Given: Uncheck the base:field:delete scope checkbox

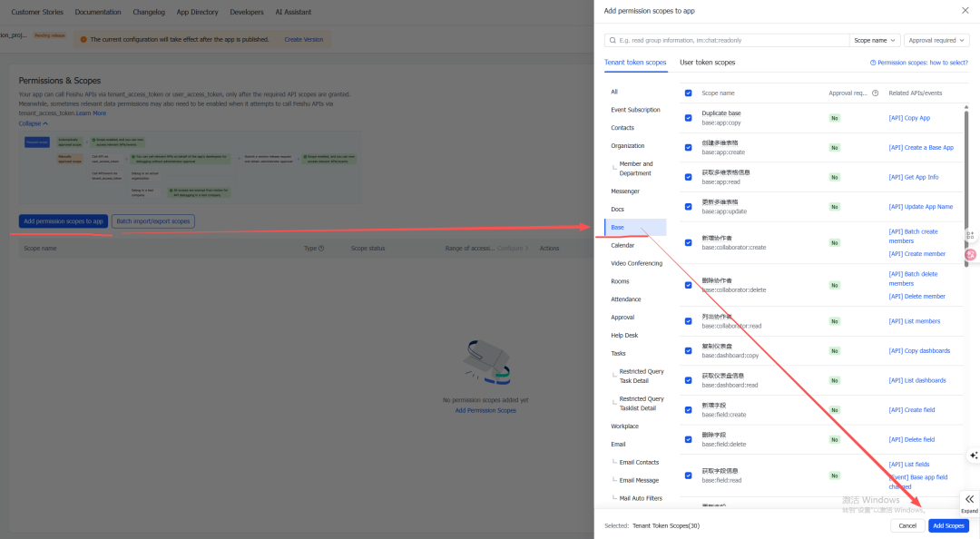Looking at the screenshot, I should pos(688,440).
